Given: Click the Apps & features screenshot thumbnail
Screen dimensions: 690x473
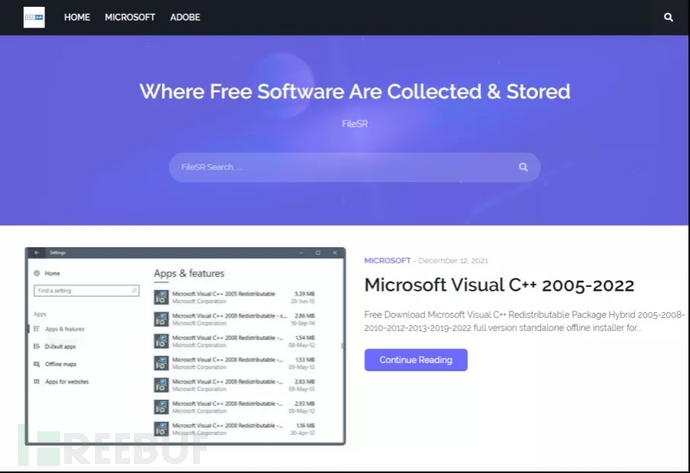Looking at the screenshot, I should [x=185, y=346].
